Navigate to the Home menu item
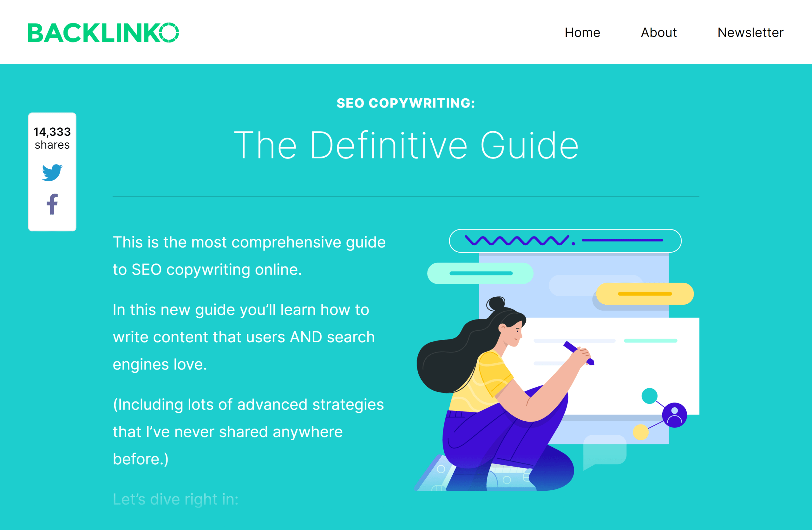 pyautogui.click(x=581, y=32)
